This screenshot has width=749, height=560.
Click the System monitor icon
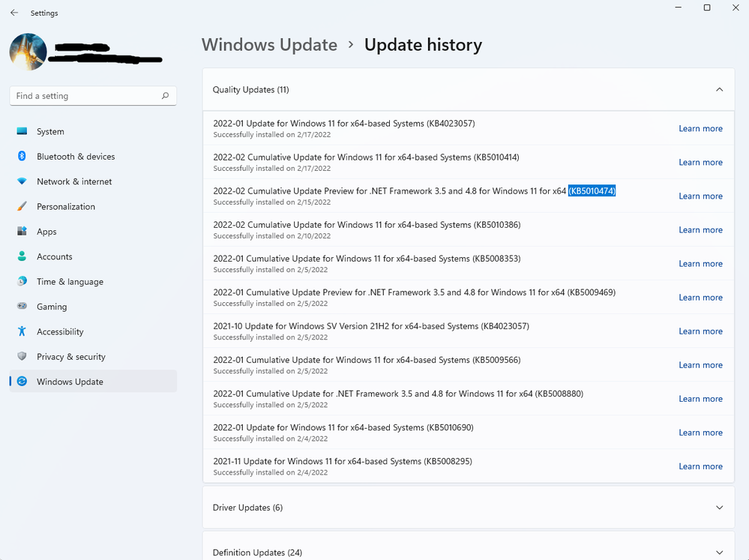coord(22,131)
